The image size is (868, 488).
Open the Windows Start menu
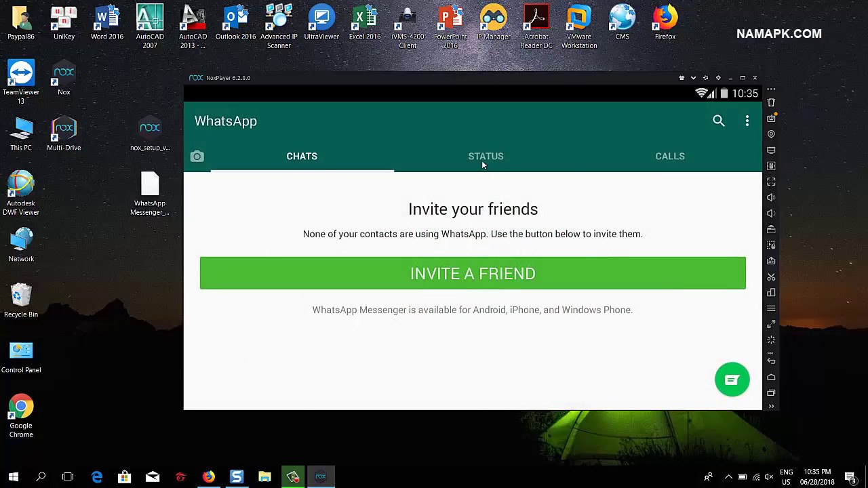(x=14, y=477)
